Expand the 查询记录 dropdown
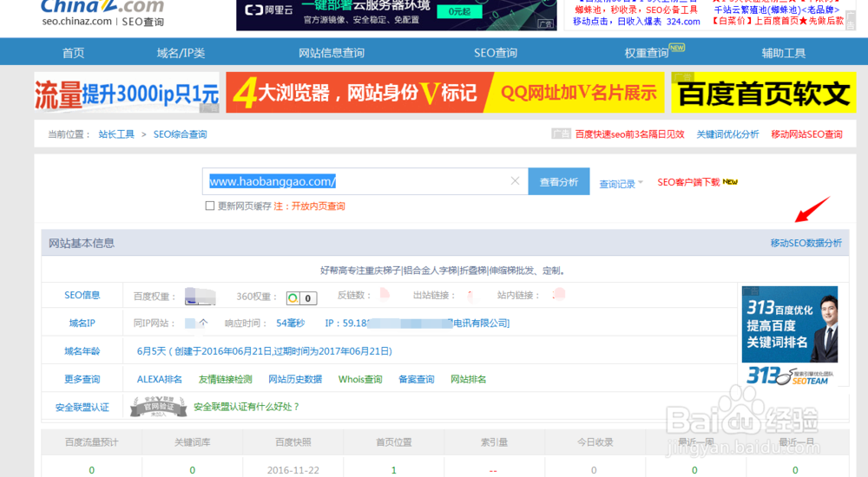868x477 pixels. (621, 184)
